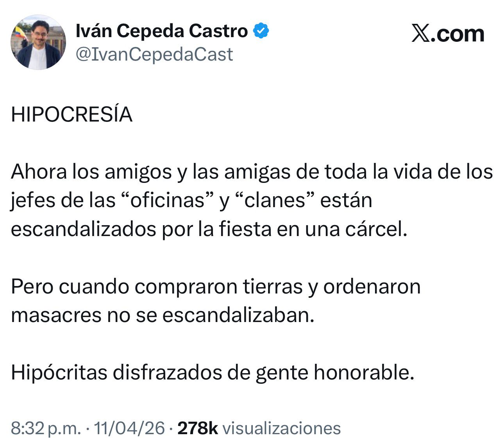
Task: Open the @IvanCepedaCast handle link
Action: 154,54
